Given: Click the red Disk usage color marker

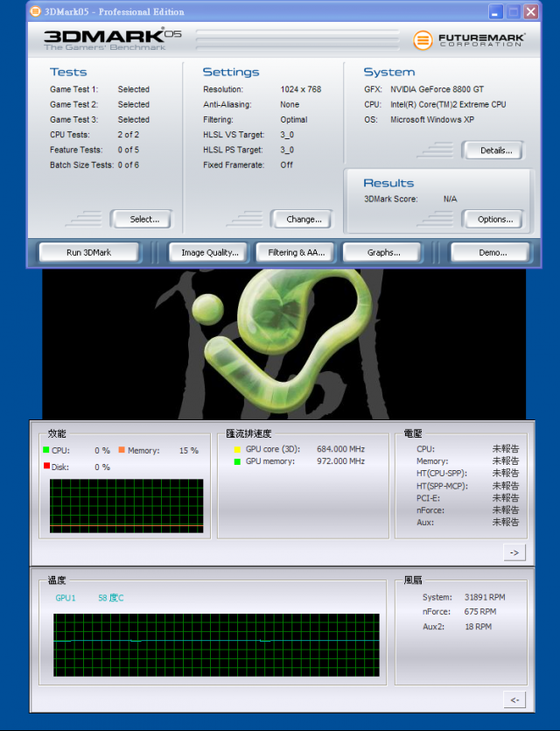Looking at the screenshot, I should [x=46, y=466].
